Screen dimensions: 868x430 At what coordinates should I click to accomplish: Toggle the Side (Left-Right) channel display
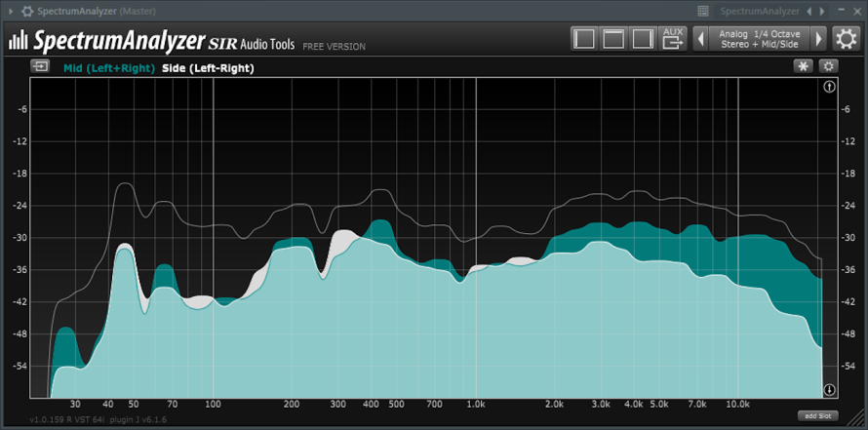pyautogui.click(x=208, y=68)
